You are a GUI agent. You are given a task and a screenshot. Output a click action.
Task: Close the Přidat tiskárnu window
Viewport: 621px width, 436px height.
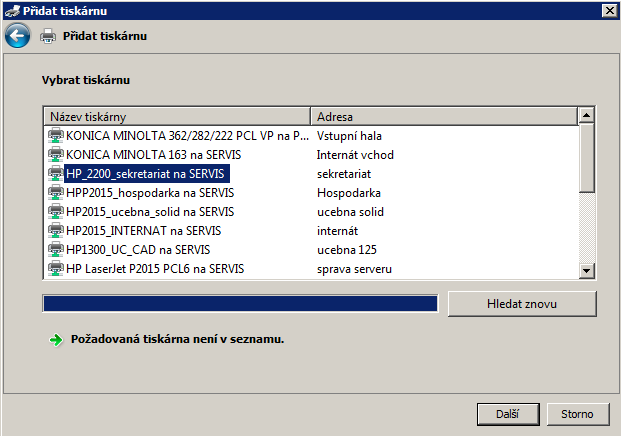[609, 11]
